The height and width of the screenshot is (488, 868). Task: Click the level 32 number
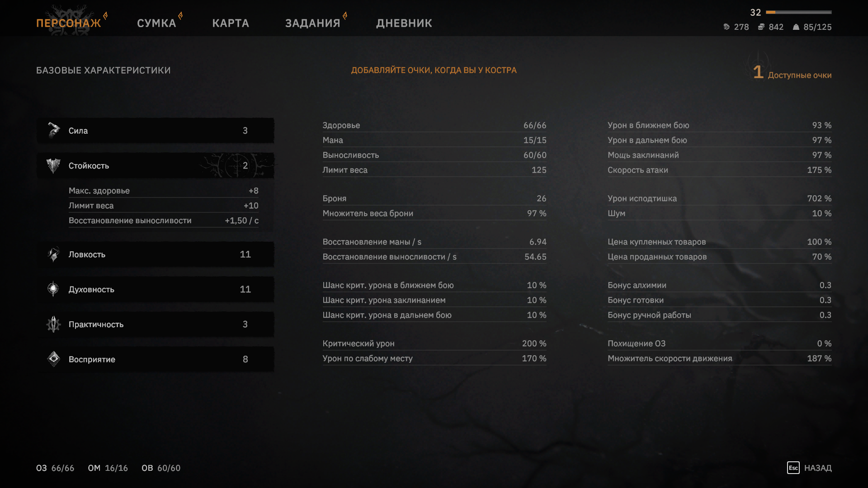(x=755, y=13)
